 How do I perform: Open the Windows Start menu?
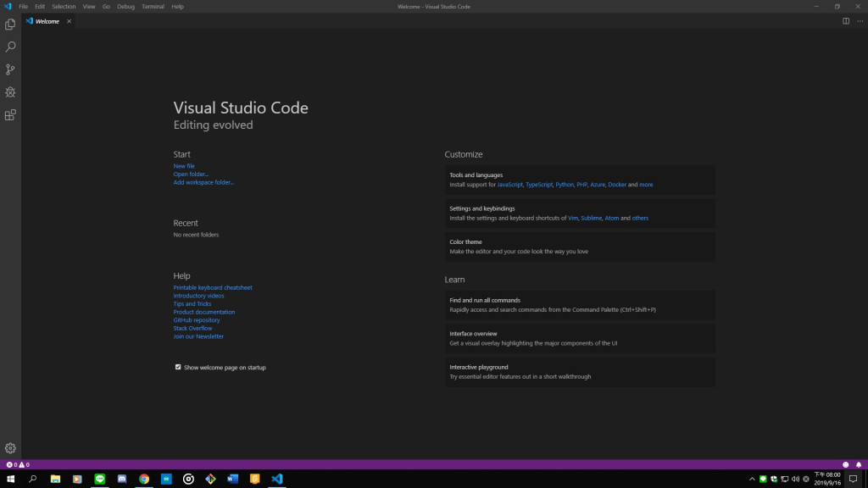coord(10,480)
